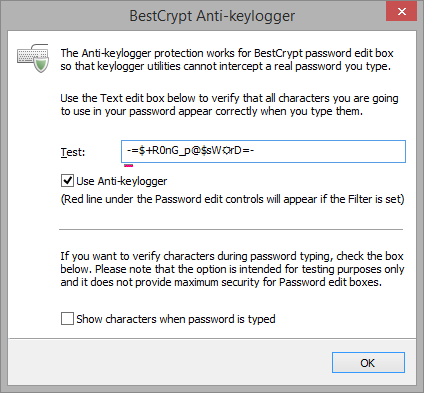Click the empty area inside Test box's right side
Viewport: 424px width, 393px height.
tap(330, 151)
